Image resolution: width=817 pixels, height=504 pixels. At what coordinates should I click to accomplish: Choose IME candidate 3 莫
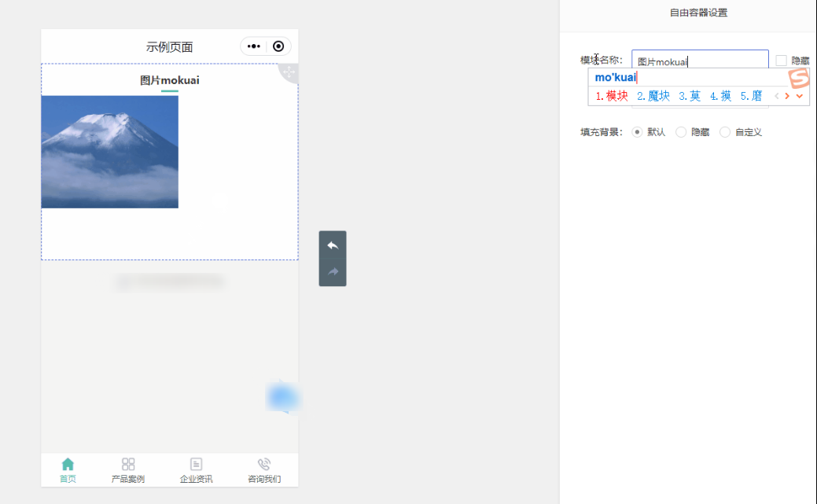click(x=690, y=96)
